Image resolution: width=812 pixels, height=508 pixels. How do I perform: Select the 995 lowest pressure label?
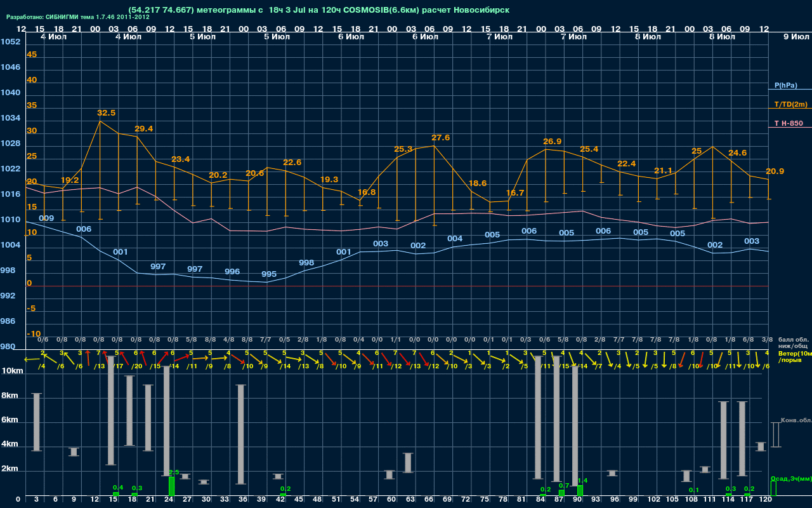pyautogui.click(x=269, y=274)
